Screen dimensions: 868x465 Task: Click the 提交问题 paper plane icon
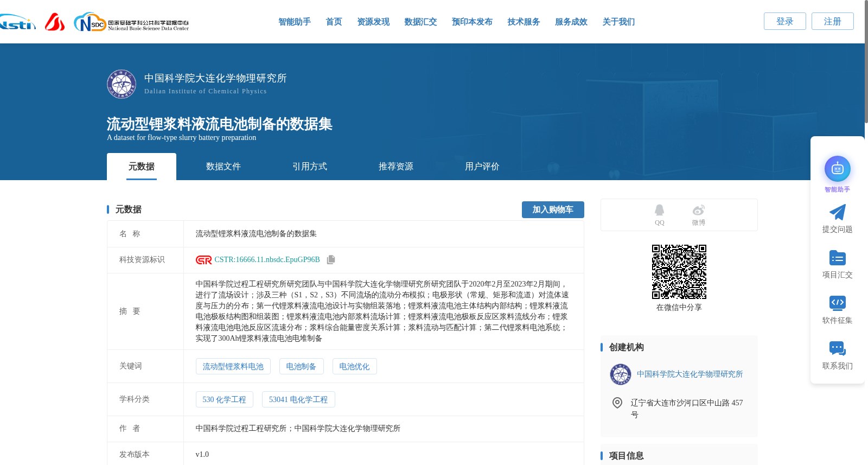point(838,212)
